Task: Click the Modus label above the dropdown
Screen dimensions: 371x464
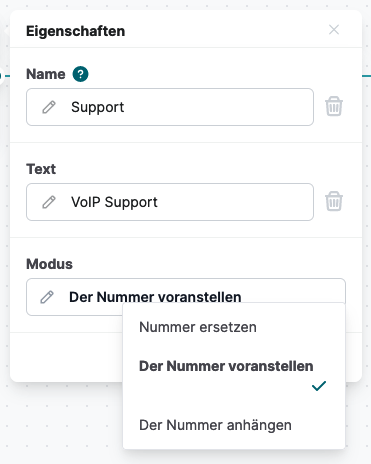Action: [x=49, y=264]
